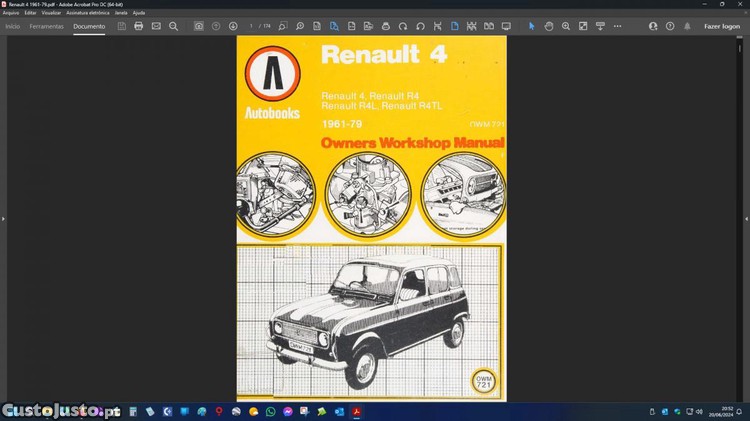Image resolution: width=750 pixels, height=421 pixels.
Task: Expand the right tools pane
Action: pyautogui.click(x=746, y=218)
